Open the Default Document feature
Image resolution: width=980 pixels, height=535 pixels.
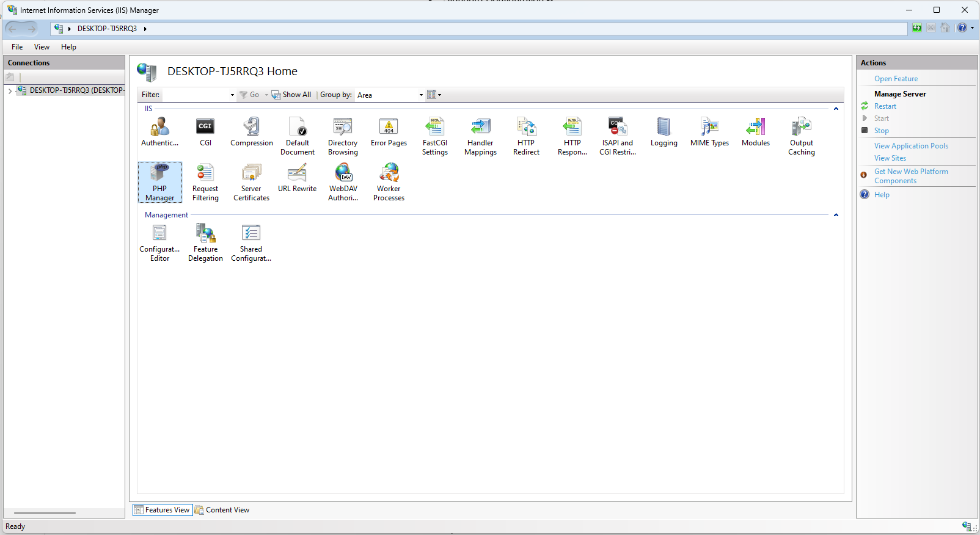pyautogui.click(x=298, y=136)
